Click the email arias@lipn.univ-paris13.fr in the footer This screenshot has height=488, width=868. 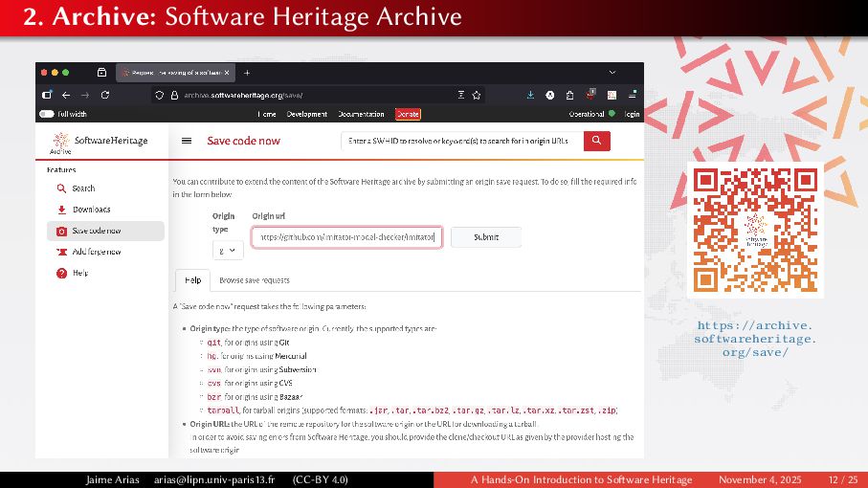tap(214, 479)
